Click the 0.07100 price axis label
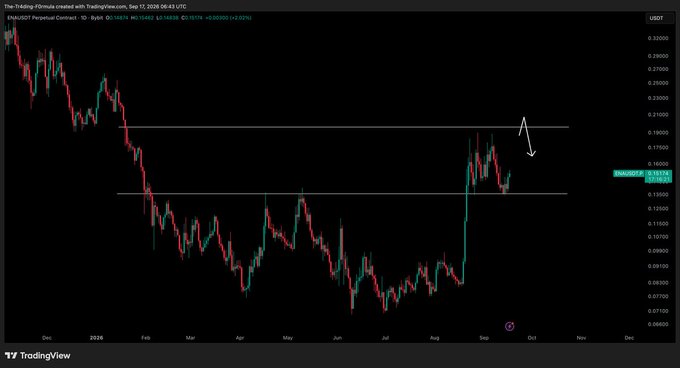680x368 pixels. click(x=658, y=310)
